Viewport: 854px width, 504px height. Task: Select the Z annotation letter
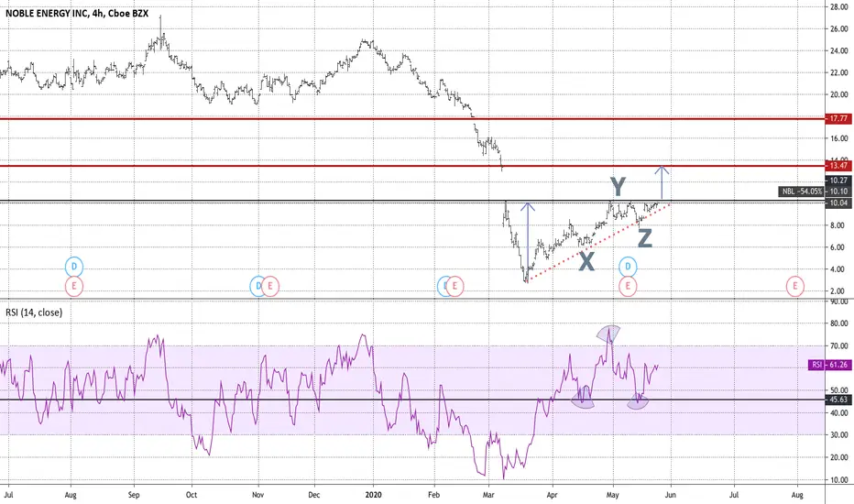pyautogui.click(x=645, y=238)
